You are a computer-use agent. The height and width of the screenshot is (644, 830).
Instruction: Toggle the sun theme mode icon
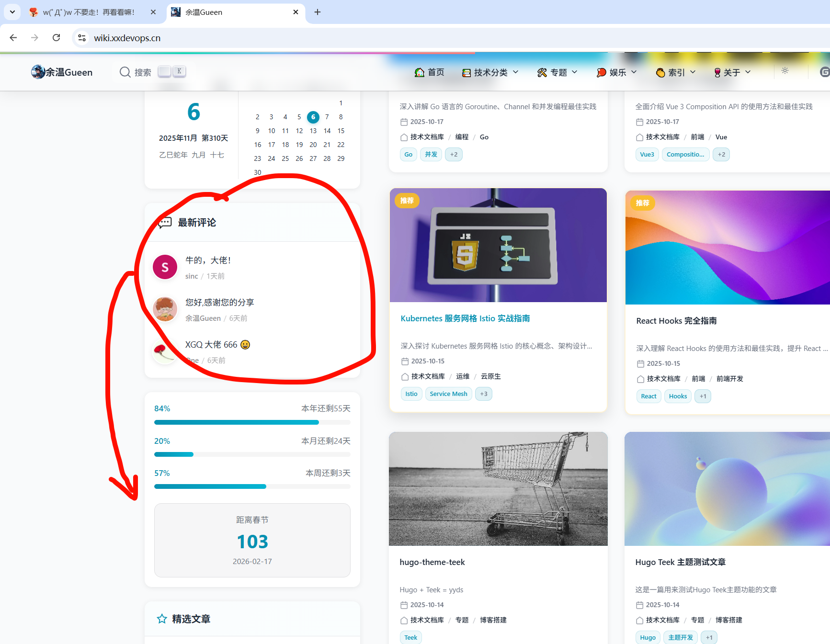pyautogui.click(x=785, y=71)
